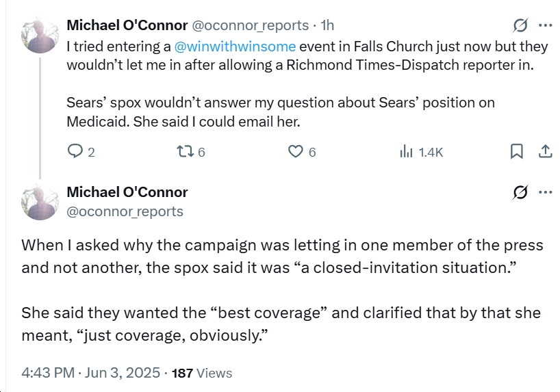This screenshot has width=560, height=392.
Task: Open the avatar on second tweet
Action: click(40, 202)
